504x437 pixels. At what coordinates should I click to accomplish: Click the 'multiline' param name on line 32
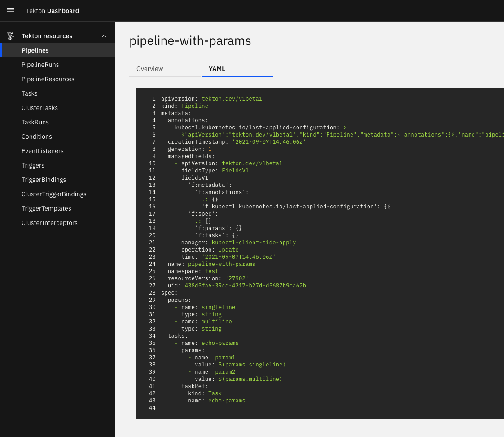pyautogui.click(x=217, y=322)
